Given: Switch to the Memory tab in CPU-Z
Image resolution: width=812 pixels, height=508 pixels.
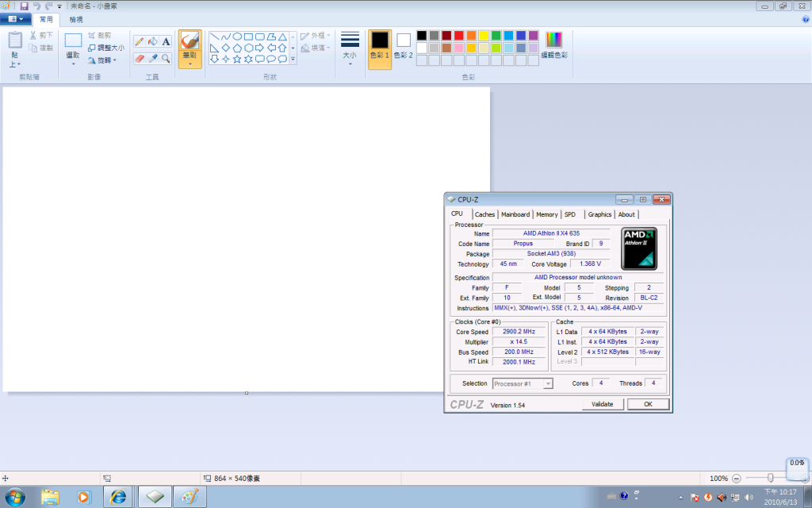Looking at the screenshot, I should [x=546, y=214].
